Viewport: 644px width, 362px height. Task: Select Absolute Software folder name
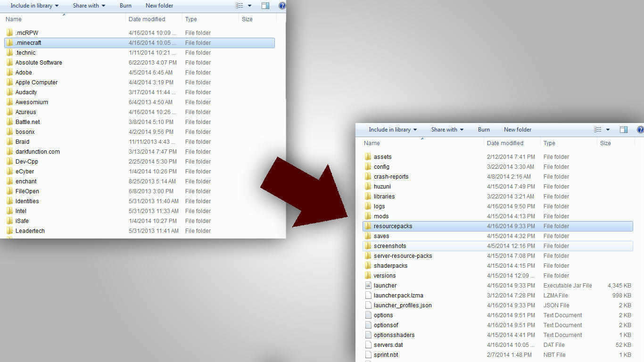tap(39, 62)
